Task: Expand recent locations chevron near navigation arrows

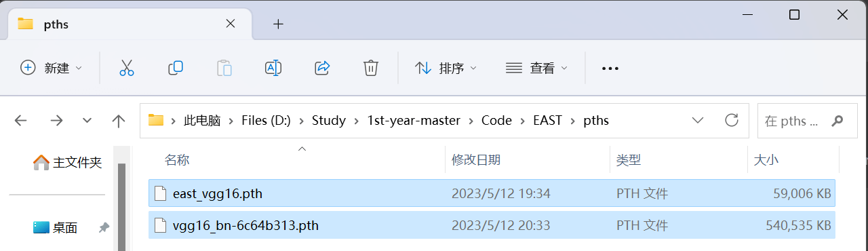Action: [x=87, y=121]
